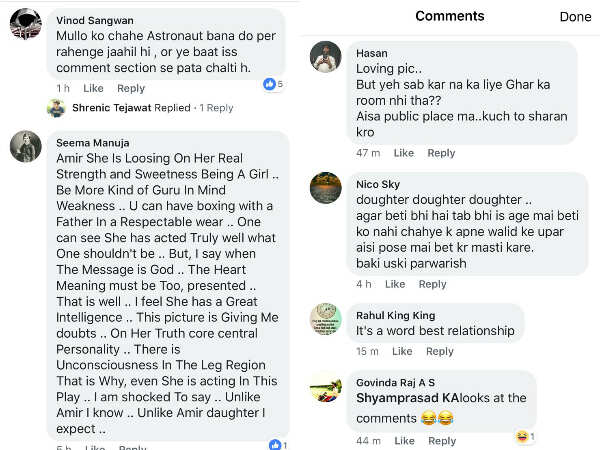Open Seema Manuja's name link
Image resolution: width=600 pixels, height=450 pixels.
tap(92, 143)
